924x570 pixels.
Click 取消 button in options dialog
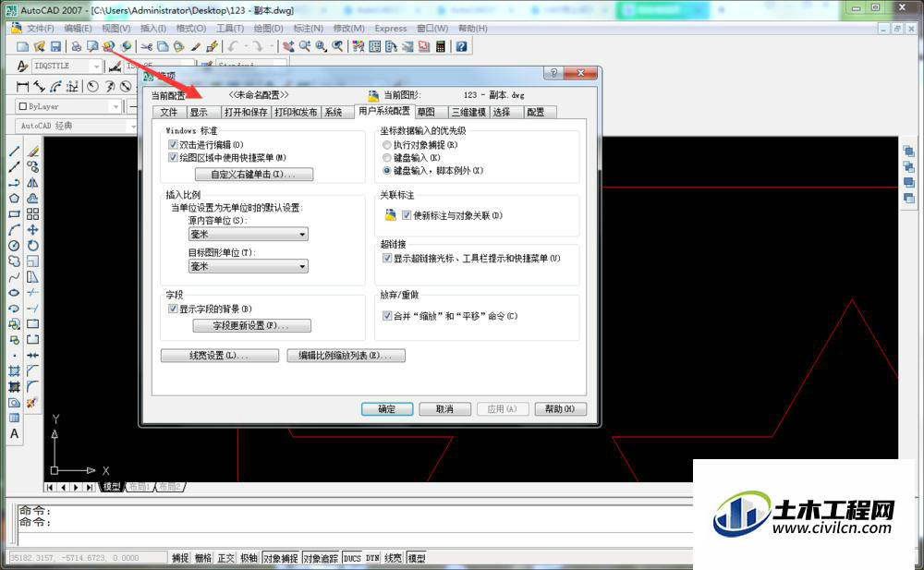[445, 409]
